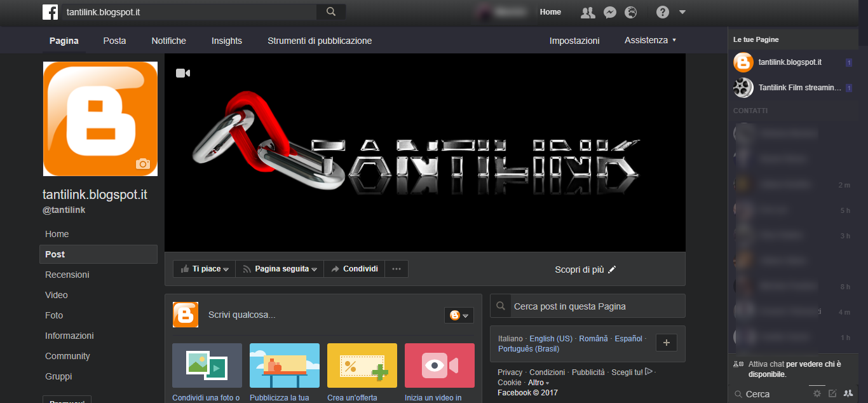Click the pencil icon beside Scopri di più
Screen dimensions: 868x403
pyautogui.click(x=612, y=270)
